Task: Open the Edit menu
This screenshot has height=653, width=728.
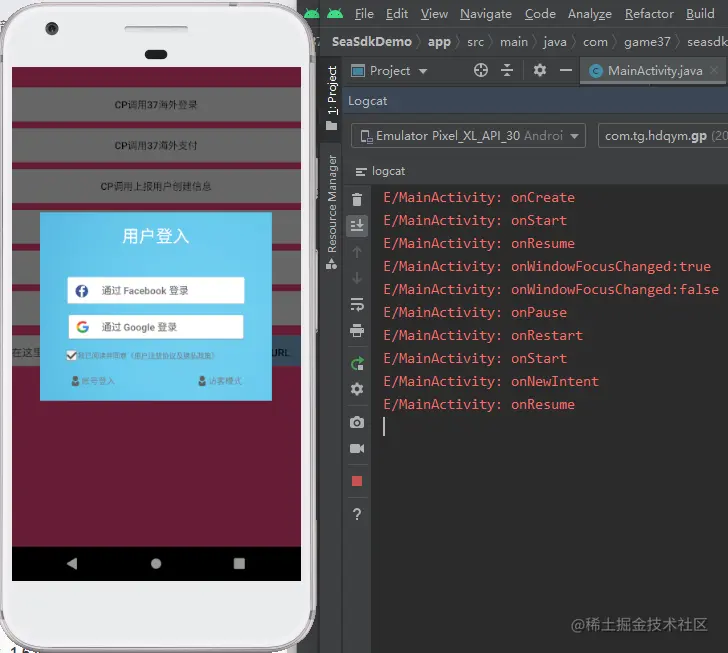Action: [x=396, y=14]
